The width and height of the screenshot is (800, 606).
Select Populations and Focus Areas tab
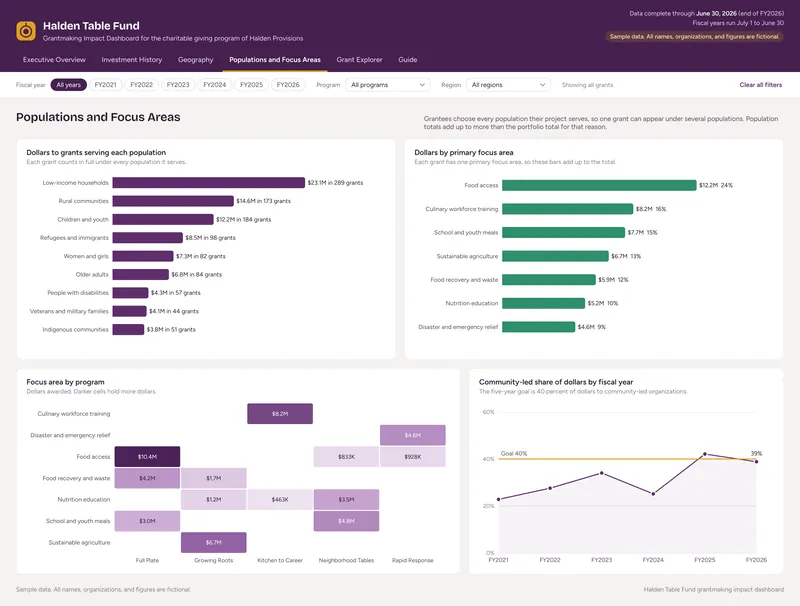click(275, 60)
